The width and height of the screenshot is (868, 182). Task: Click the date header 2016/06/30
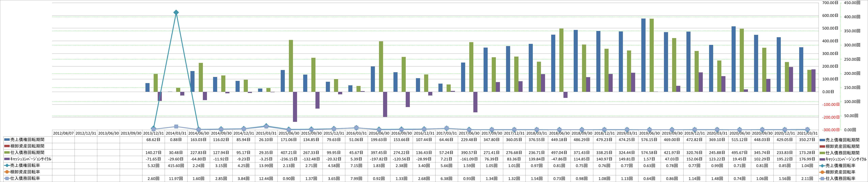(379, 133)
